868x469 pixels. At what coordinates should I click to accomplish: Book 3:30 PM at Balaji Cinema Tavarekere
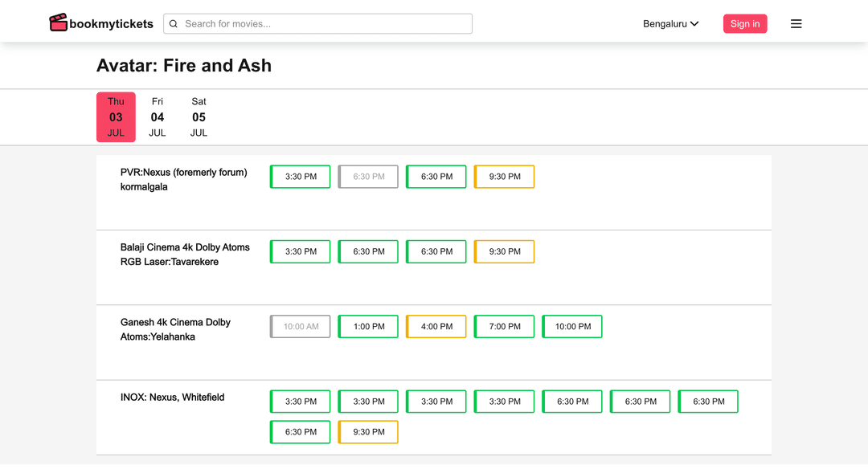tap(301, 251)
